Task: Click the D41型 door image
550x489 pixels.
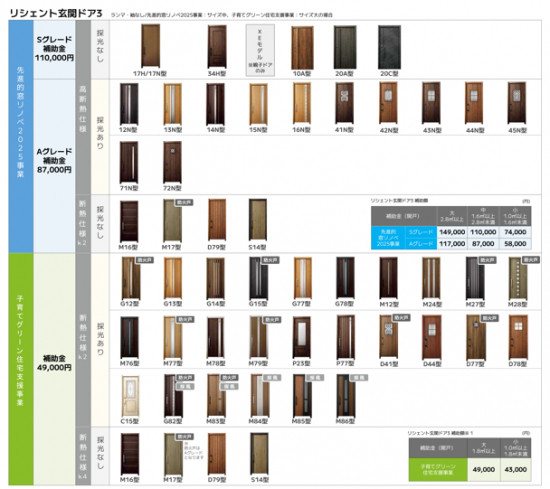Action: coord(388,337)
